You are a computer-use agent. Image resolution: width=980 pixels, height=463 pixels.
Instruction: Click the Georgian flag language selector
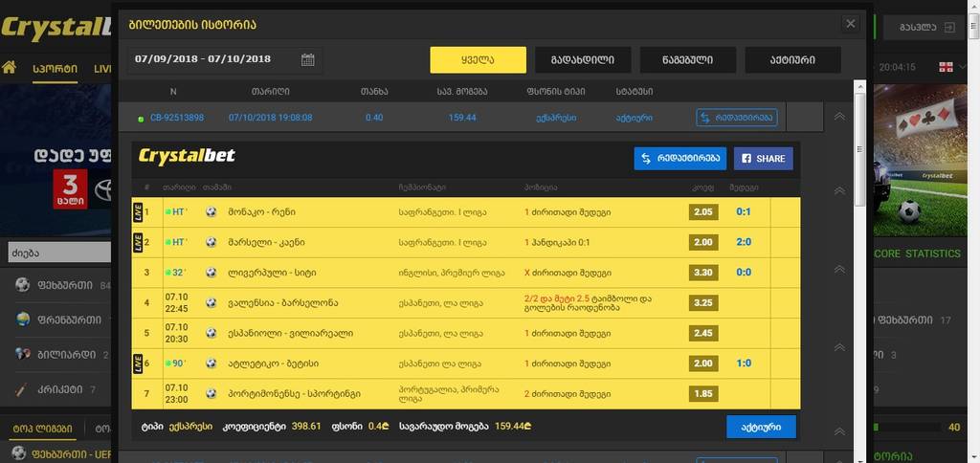tap(946, 67)
